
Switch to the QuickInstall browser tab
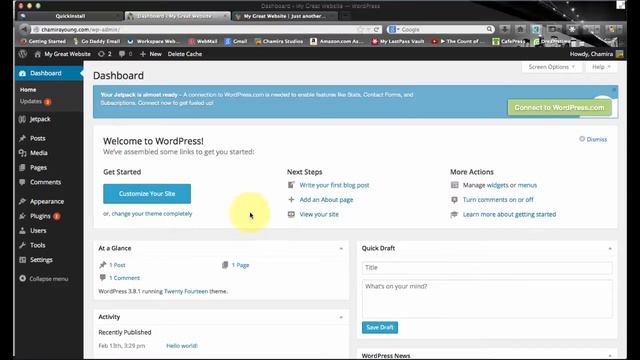click(70, 16)
